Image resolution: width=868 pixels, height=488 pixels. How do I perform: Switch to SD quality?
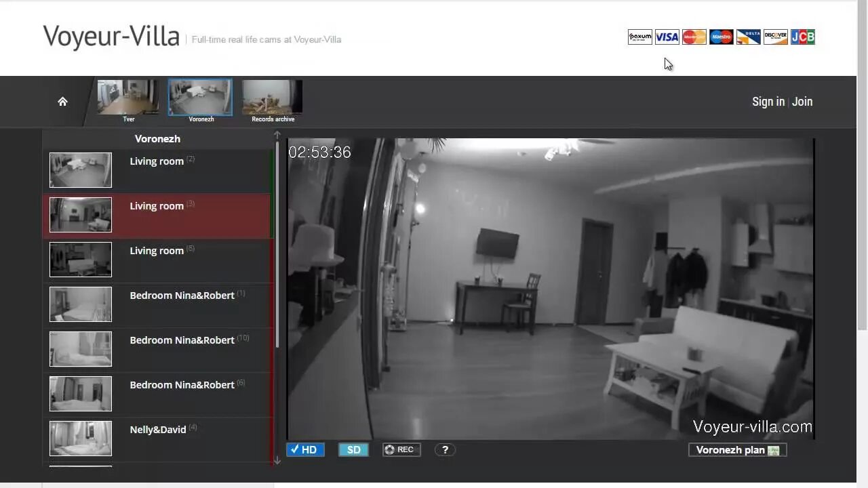354,449
